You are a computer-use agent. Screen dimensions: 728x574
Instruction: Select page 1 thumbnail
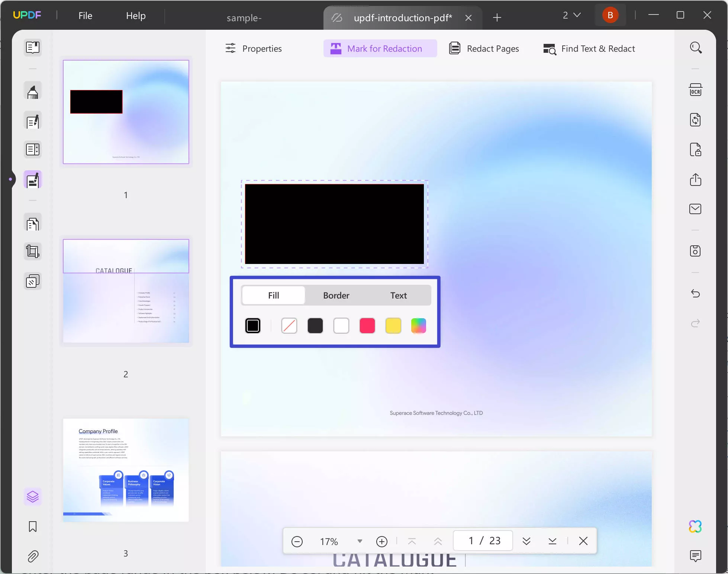click(126, 112)
